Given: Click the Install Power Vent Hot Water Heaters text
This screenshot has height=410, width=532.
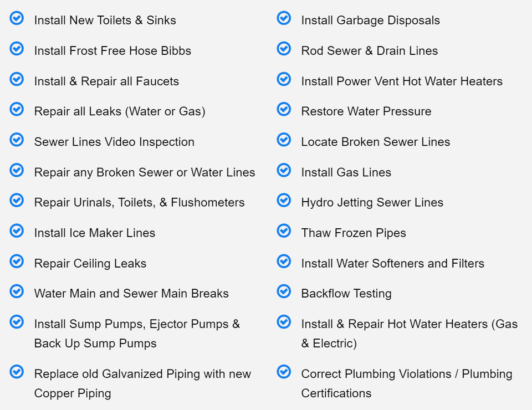Looking at the screenshot, I should [x=402, y=81].
